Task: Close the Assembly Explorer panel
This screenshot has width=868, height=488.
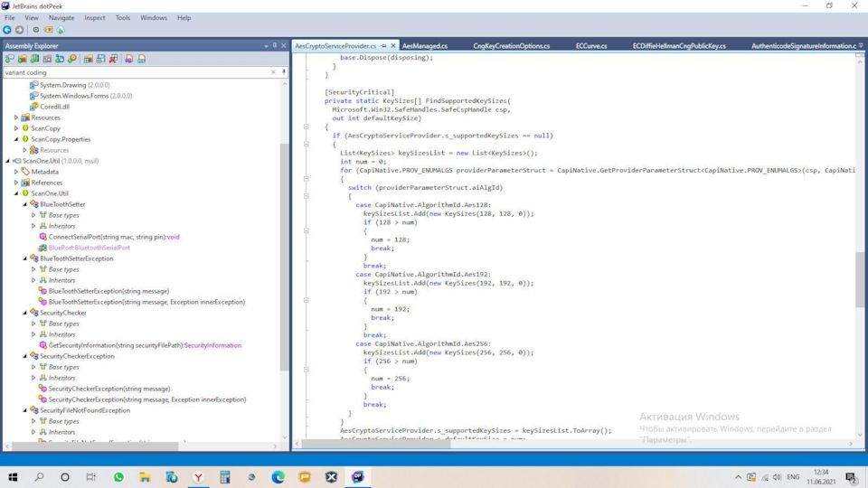Action: [283, 46]
